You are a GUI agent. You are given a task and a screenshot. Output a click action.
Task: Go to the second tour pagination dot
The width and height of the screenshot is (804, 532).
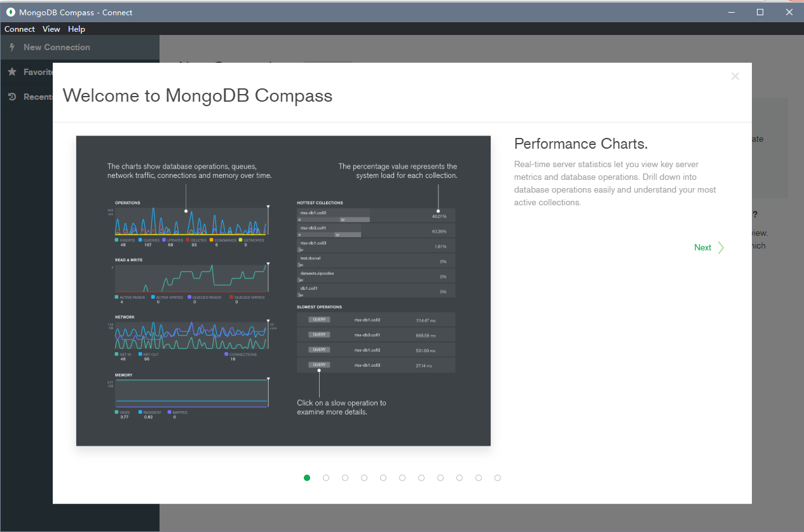coord(326,478)
